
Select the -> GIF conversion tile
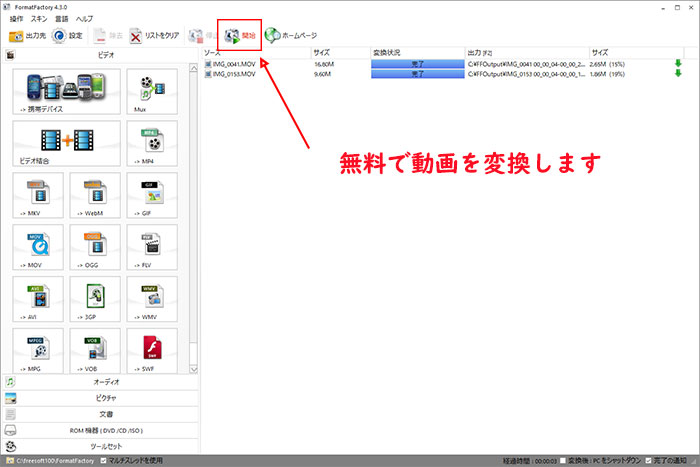click(x=152, y=195)
